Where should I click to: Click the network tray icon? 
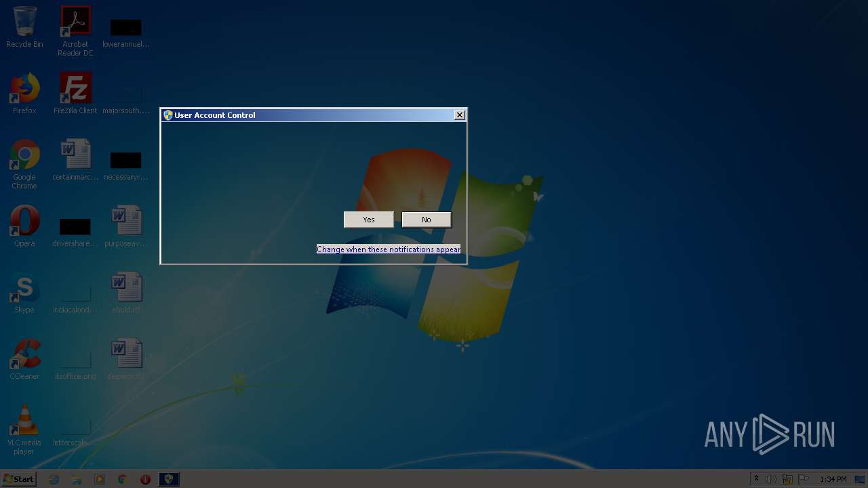787,479
